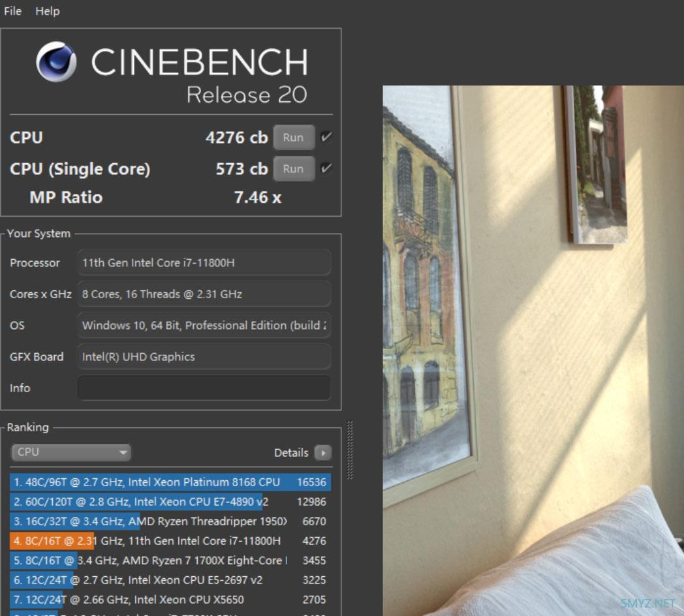684x616 pixels.
Task: Enable the CPU test checkbox
Action: (326, 137)
